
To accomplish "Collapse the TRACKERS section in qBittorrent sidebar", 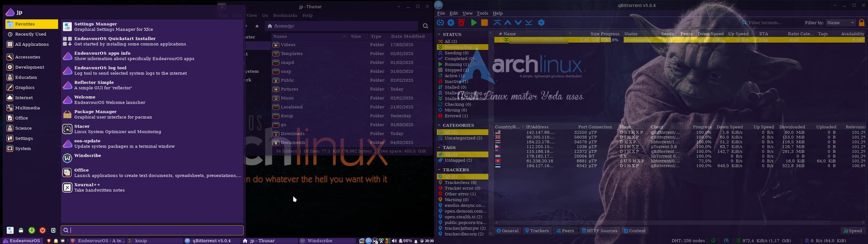I will pos(439,170).
